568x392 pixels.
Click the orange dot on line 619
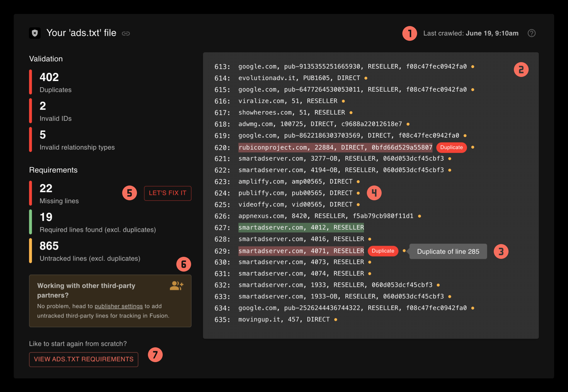pyautogui.click(x=465, y=135)
